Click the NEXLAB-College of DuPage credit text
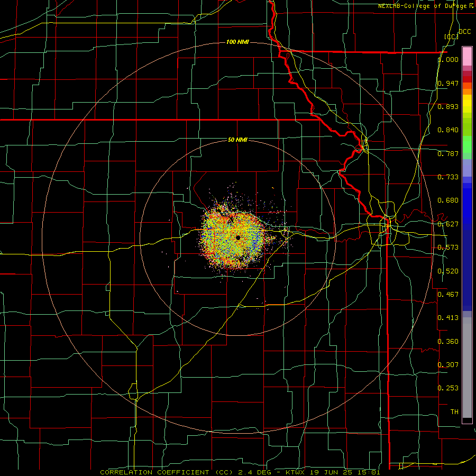Screen dimensions: 476x476 pyautogui.click(x=425, y=6)
